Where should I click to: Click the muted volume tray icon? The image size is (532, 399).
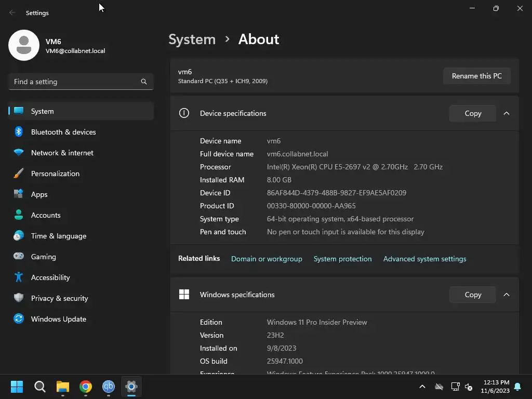pos(469,387)
